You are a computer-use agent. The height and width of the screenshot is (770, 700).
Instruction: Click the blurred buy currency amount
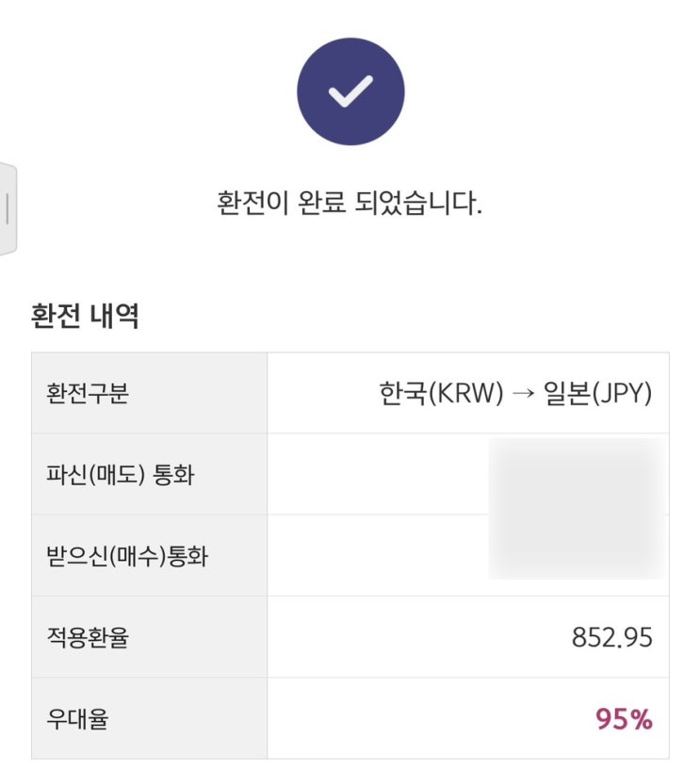point(577,554)
